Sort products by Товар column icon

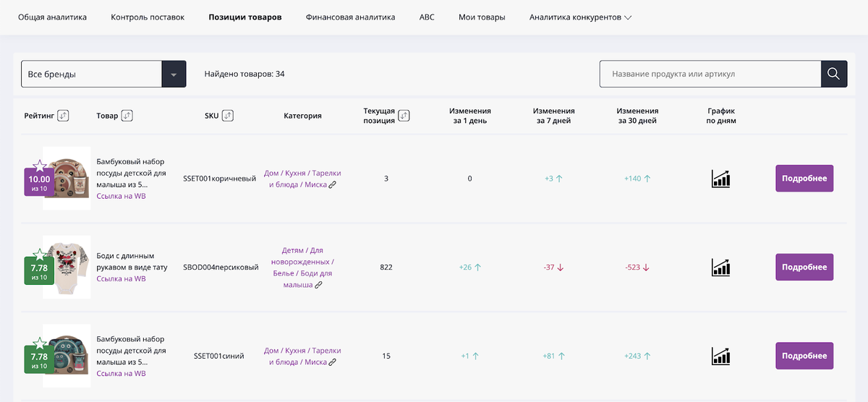pos(127,116)
